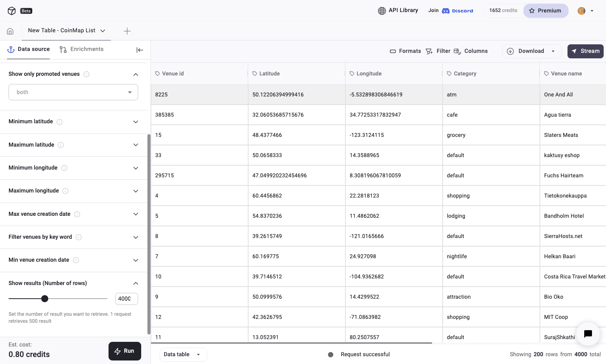Click the Filter icon above the table
This screenshot has height=364, width=606.
429,51
